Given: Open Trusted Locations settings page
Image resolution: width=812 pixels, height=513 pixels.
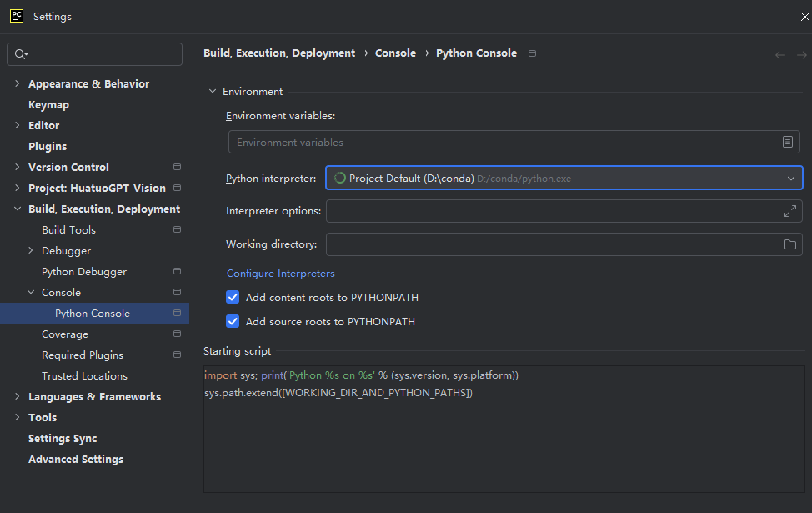Looking at the screenshot, I should pos(84,375).
